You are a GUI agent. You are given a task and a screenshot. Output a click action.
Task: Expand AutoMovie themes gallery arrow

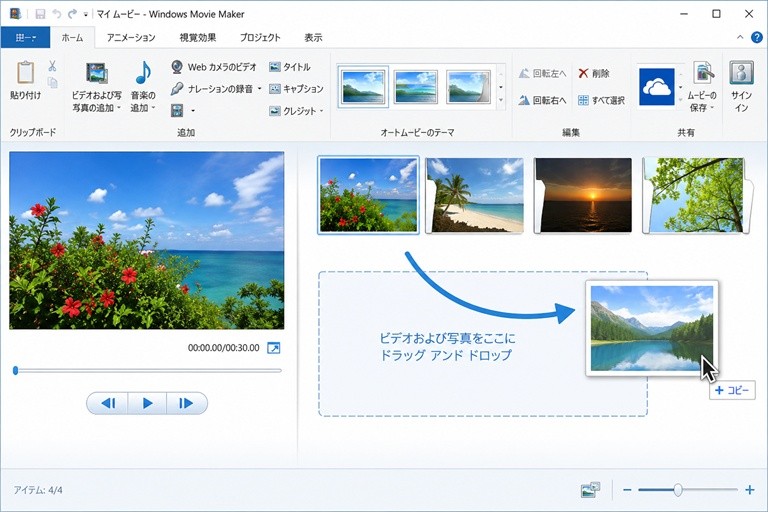(x=501, y=99)
